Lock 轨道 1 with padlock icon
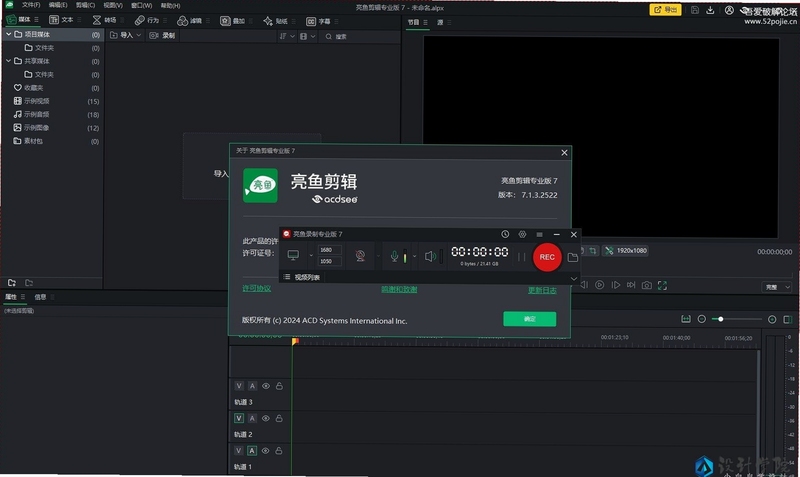 click(279, 451)
